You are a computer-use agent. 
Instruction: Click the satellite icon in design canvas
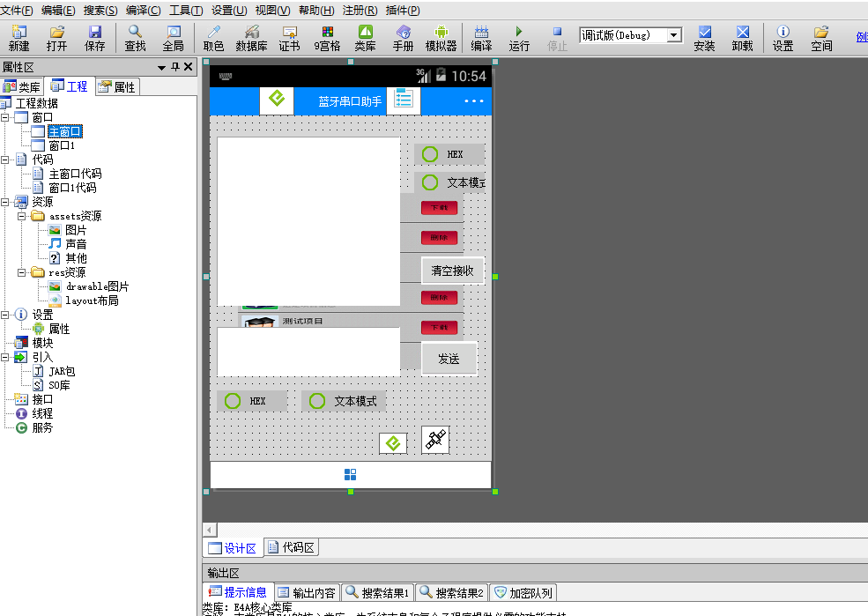435,440
